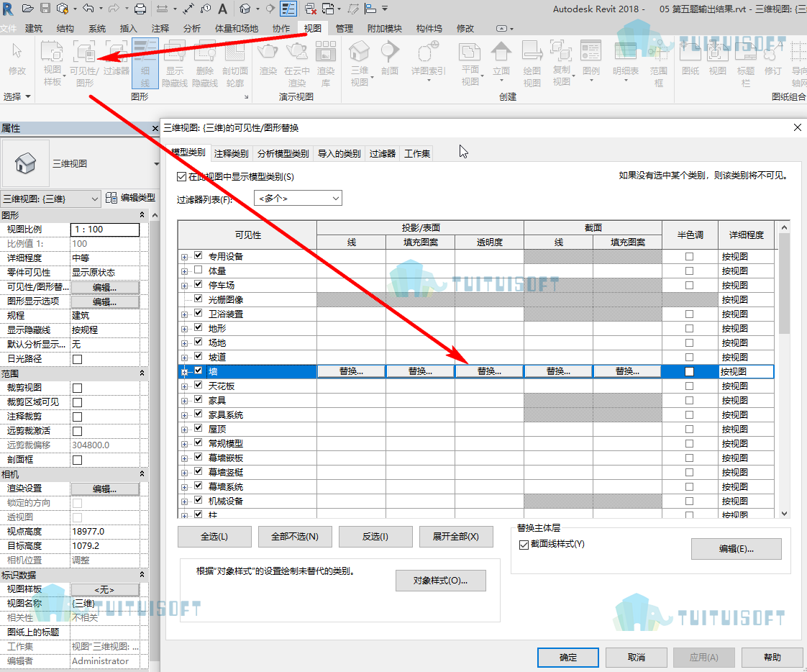Click 立面 ribbon tool
Viewport: 807px width, 672px height.
[501, 59]
